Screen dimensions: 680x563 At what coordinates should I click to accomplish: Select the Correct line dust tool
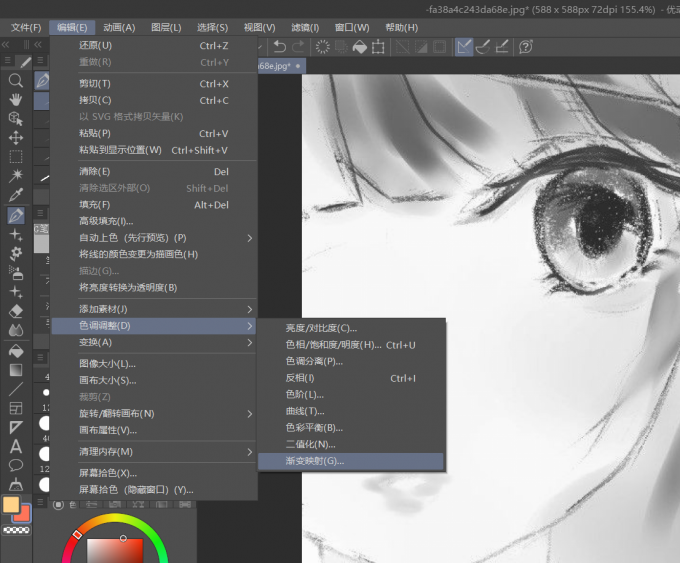click(16, 484)
